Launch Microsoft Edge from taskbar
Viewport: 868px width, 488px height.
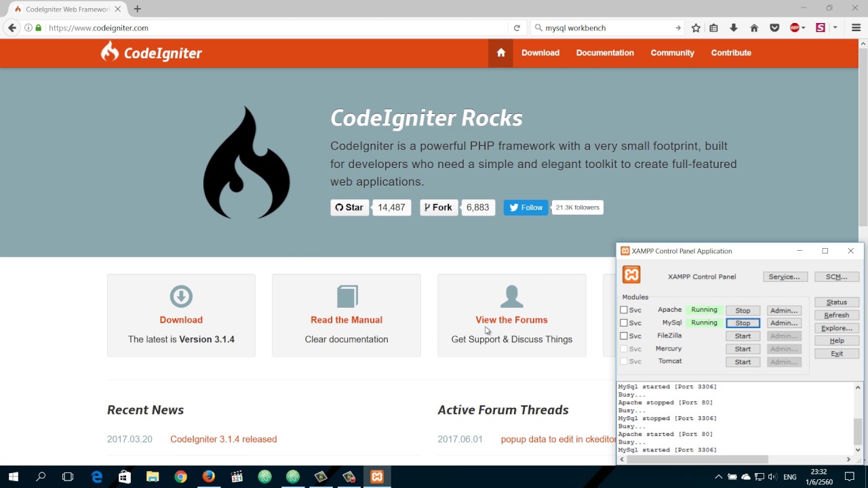97,477
